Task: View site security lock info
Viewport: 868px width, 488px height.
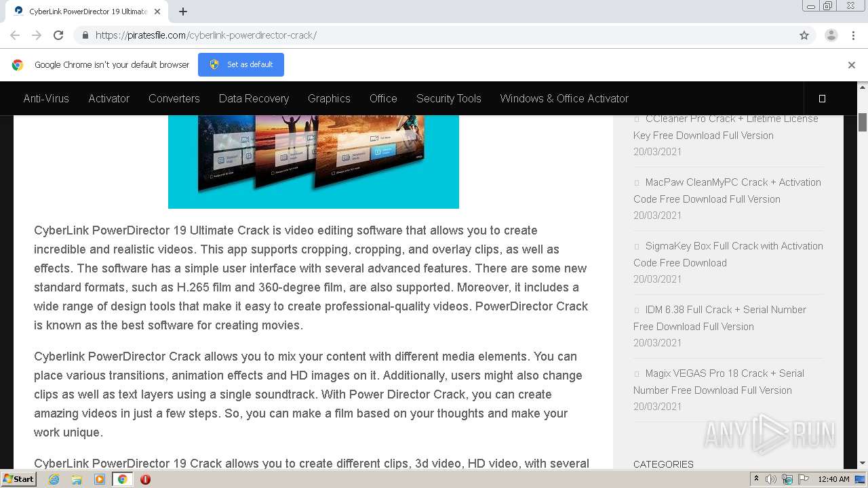Action: (85, 35)
